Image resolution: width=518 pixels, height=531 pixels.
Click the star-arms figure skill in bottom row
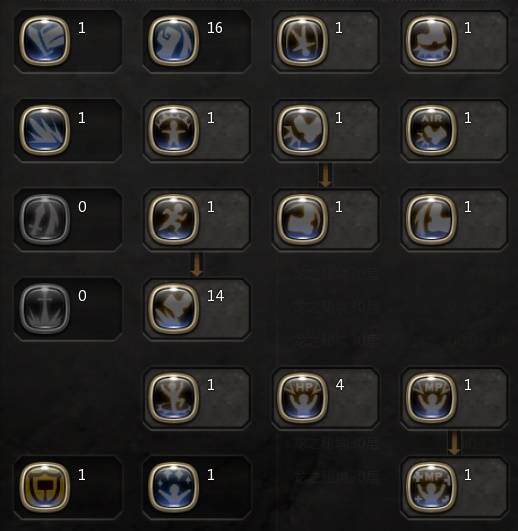point(173,487)
